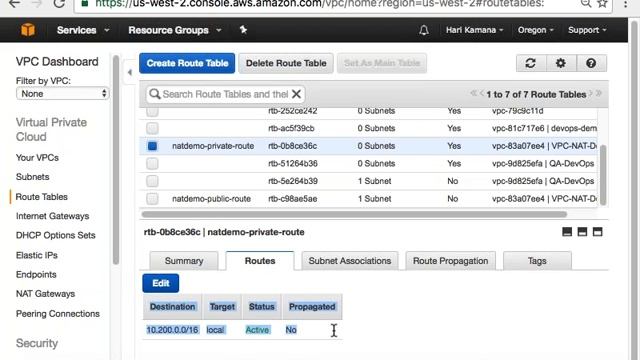Click the Set As Main Table button
This screenshot has width=640, height=360.
(x=382, y=63)
